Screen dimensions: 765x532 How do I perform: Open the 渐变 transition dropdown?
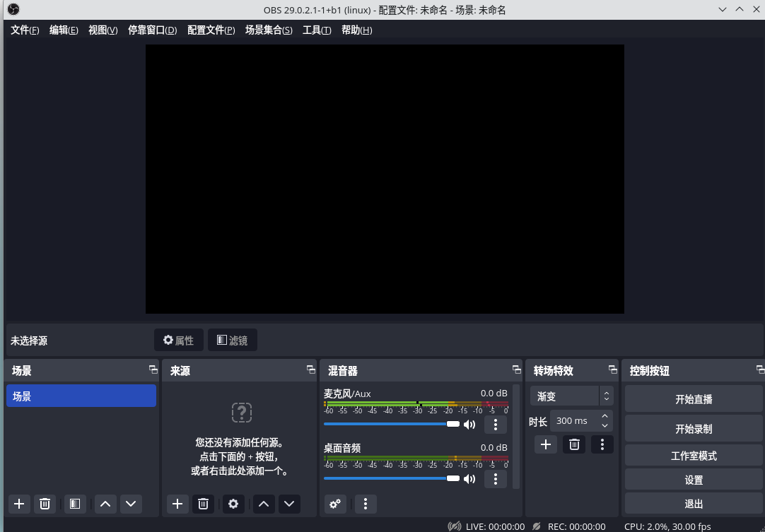(571, 396)
